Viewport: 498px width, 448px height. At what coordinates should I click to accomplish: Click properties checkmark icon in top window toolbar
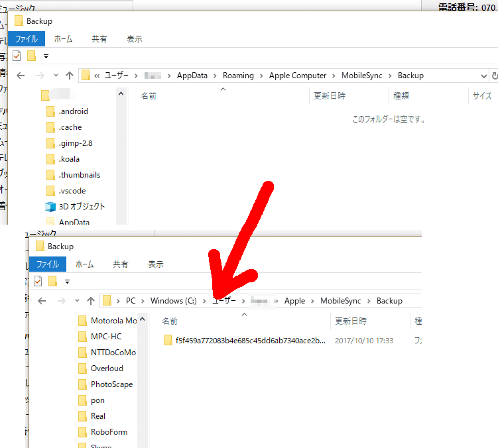(x=17, y=56)
